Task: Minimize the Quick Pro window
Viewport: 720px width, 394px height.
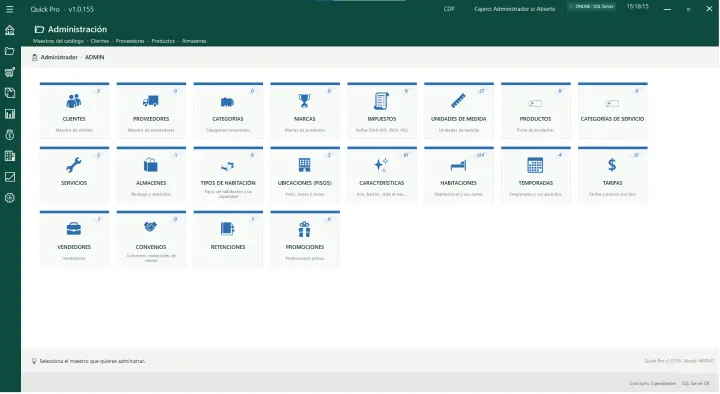Action: pos(667,9)
